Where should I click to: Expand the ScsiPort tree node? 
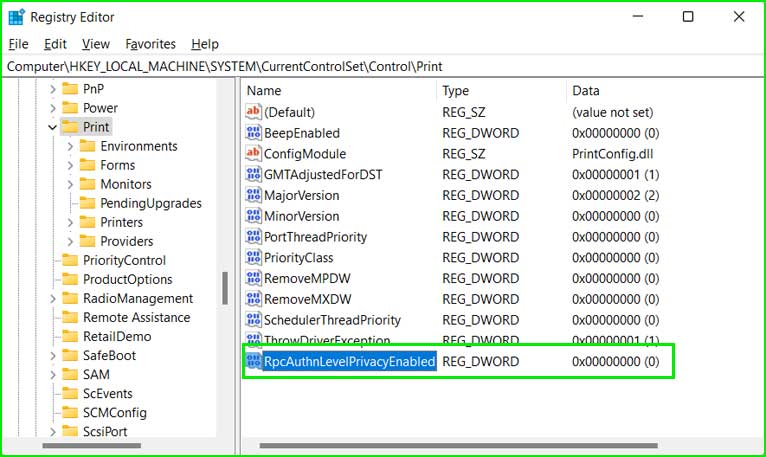(53, 432)
